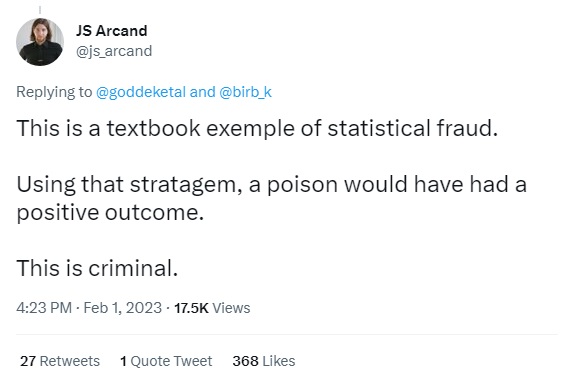Click the number 27 beside Retweets
This screenshot has width=584, height=380.
click(x=28, y=361)
